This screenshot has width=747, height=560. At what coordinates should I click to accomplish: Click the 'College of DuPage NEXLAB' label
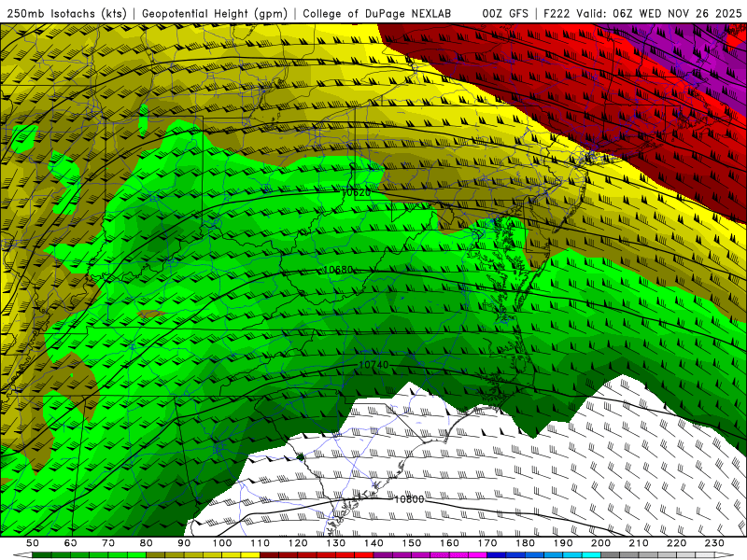[376, 13]
